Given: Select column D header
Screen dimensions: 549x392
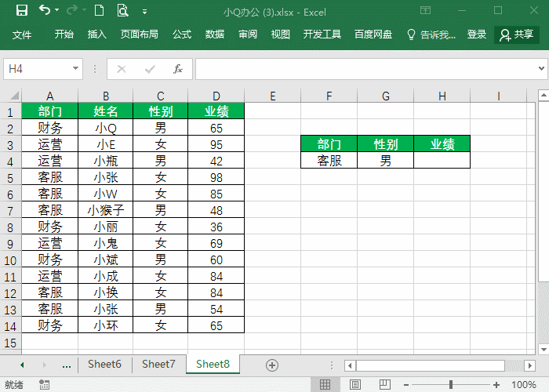Looking at the screenshot, I should tap(216, 96).
